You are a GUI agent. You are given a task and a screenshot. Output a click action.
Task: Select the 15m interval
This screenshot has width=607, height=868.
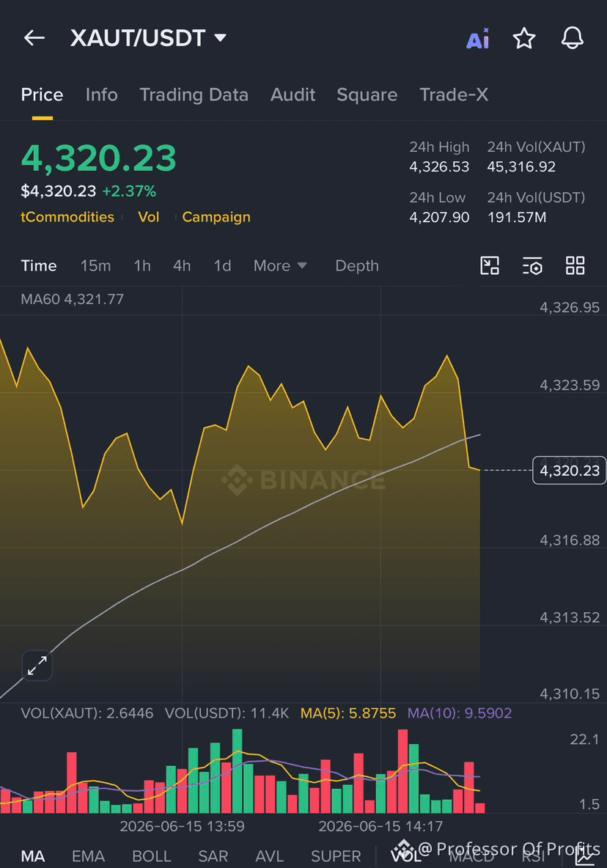96,265
